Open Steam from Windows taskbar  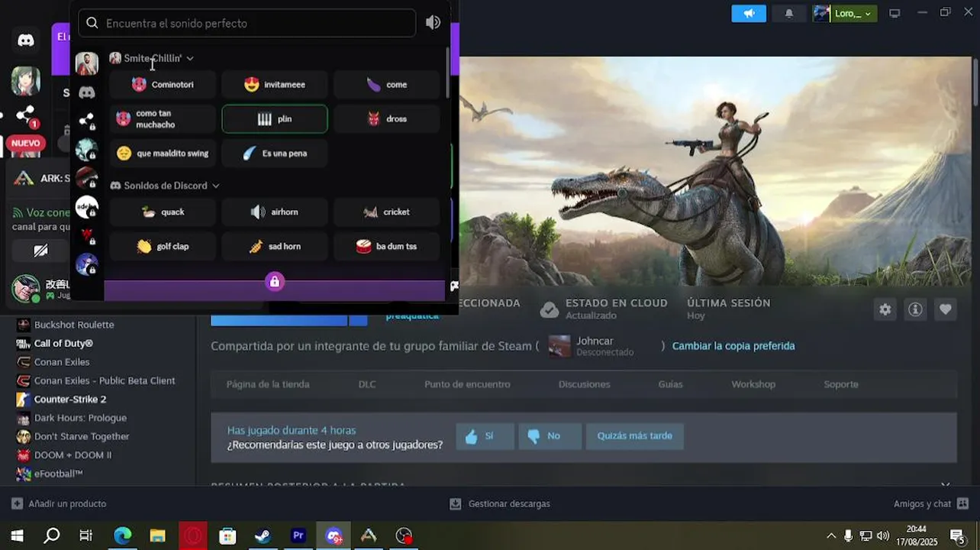(262, 536)
